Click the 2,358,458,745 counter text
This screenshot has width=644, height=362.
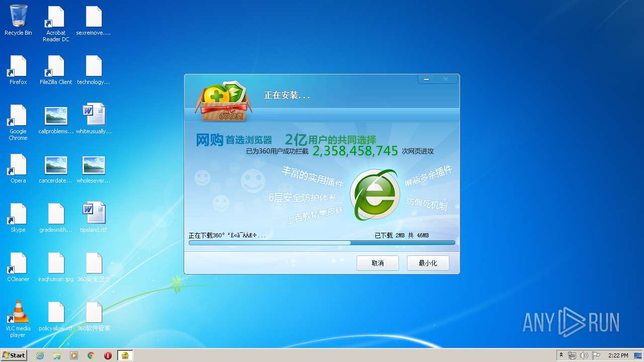pyautogui.click(x=355, y=151)
